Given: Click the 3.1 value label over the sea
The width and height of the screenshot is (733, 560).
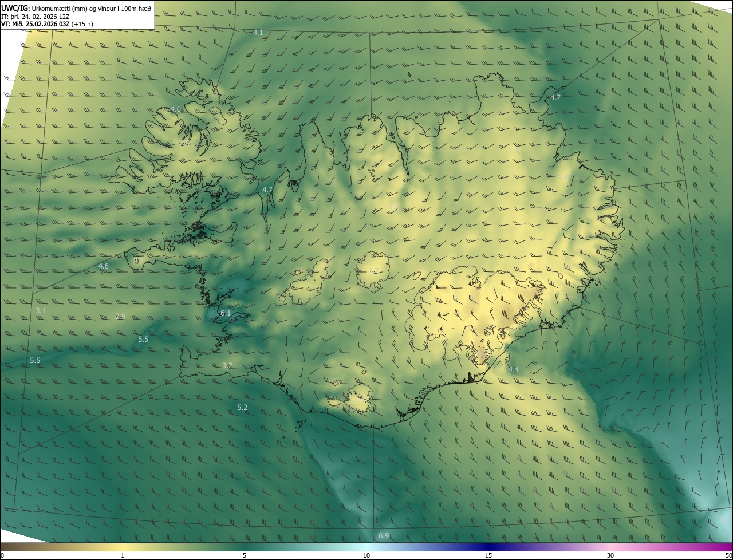Looking at the screenshot, I should 41,310.
